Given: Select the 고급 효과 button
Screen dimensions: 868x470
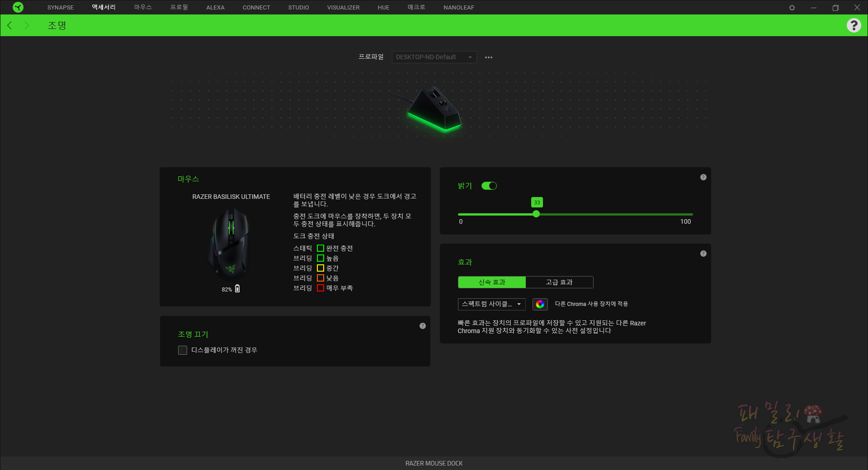Looking at the screenshot, I should (x=559, y=282).
